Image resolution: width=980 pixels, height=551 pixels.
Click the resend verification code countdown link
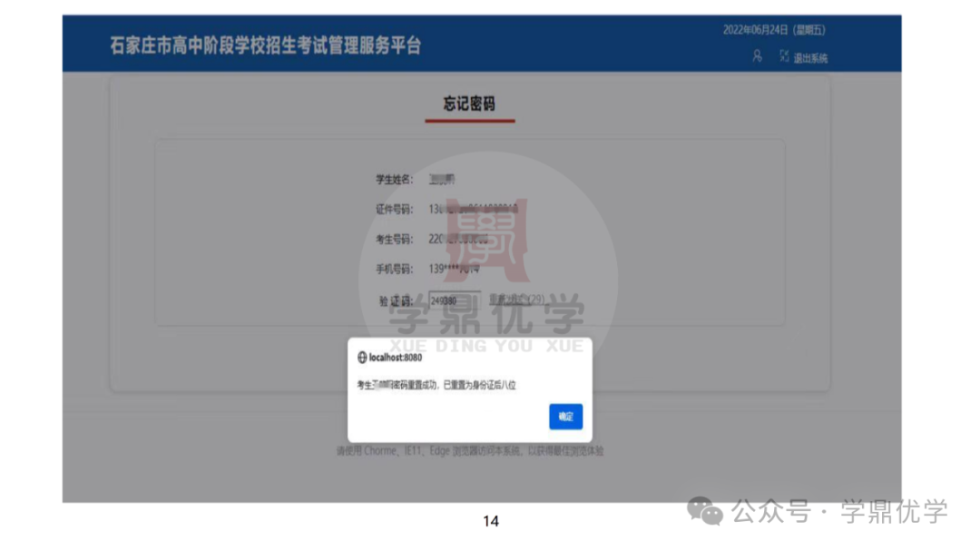pos(517,300)
